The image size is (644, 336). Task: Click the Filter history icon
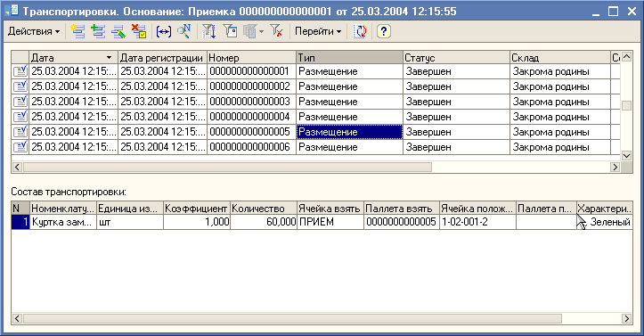click(249, 31)
